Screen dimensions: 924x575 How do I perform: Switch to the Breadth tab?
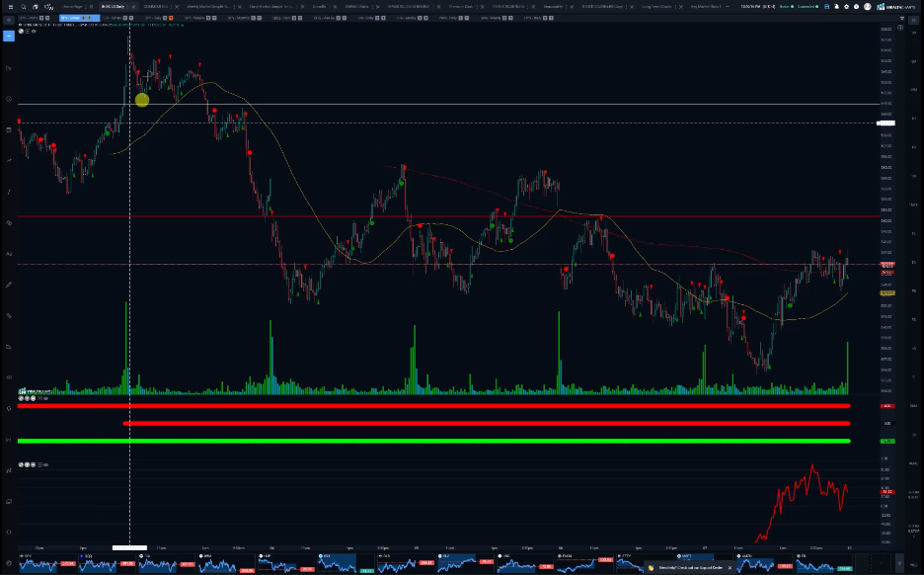(x=319, y=7)
